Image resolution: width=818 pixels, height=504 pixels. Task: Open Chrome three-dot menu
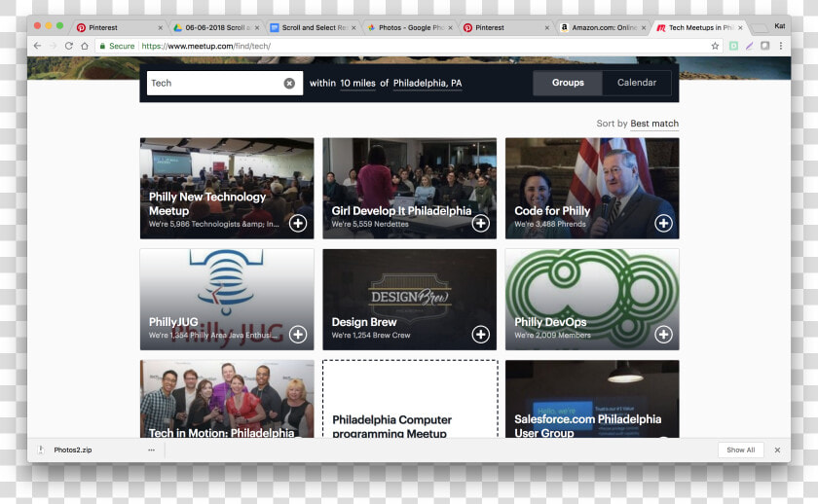[x=780, y=46]
